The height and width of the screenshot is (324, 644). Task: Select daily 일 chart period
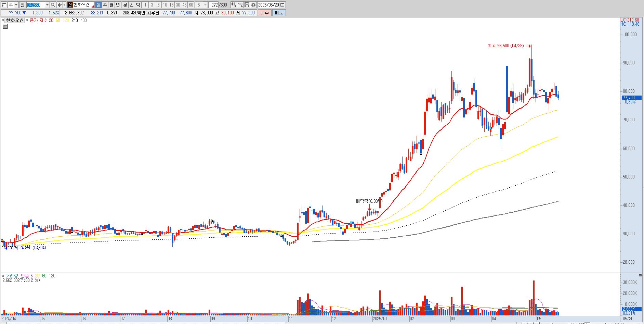click(x=98, y=5)
